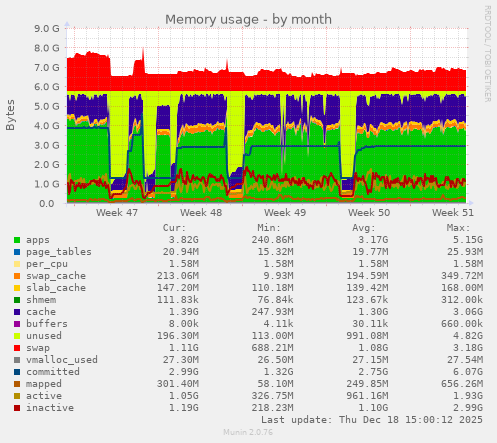Click the orange swap_cache legend swatch
The image size is (497, 443).
(x=17, y=276)
